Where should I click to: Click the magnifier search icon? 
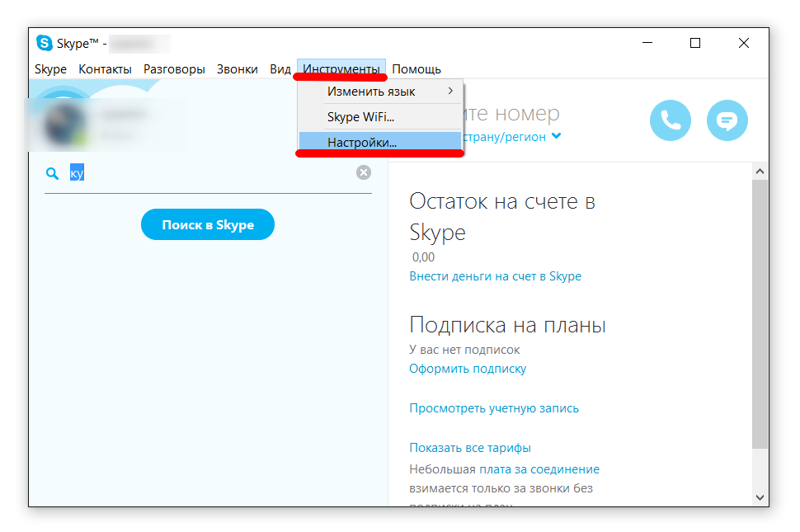click(x=53, y=173)
